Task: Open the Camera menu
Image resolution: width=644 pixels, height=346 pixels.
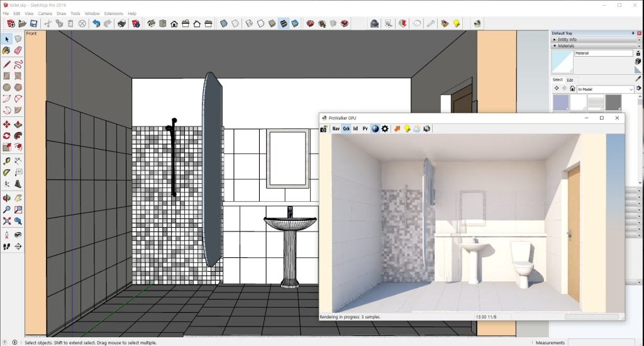Action: [x=45, y=13]
